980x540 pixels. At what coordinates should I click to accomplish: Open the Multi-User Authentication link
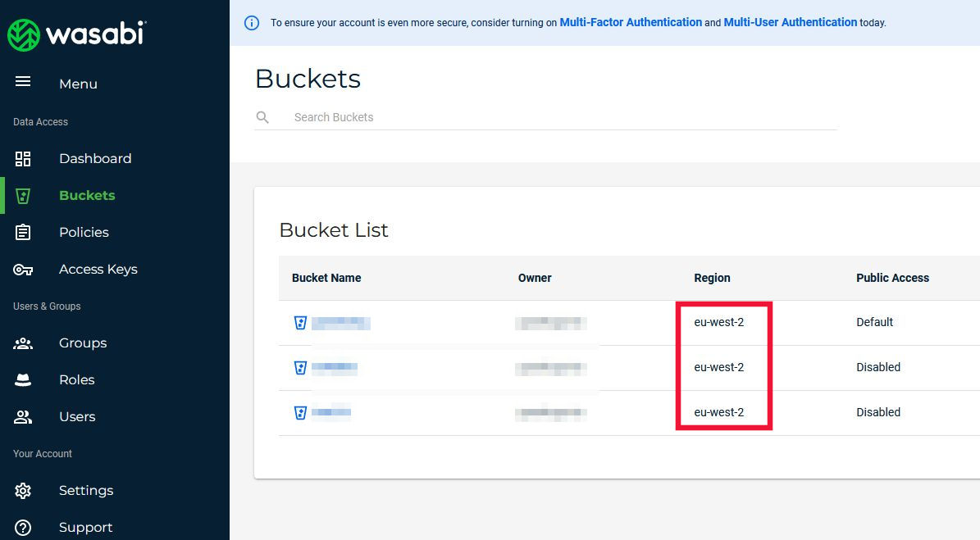coord(790,23)
